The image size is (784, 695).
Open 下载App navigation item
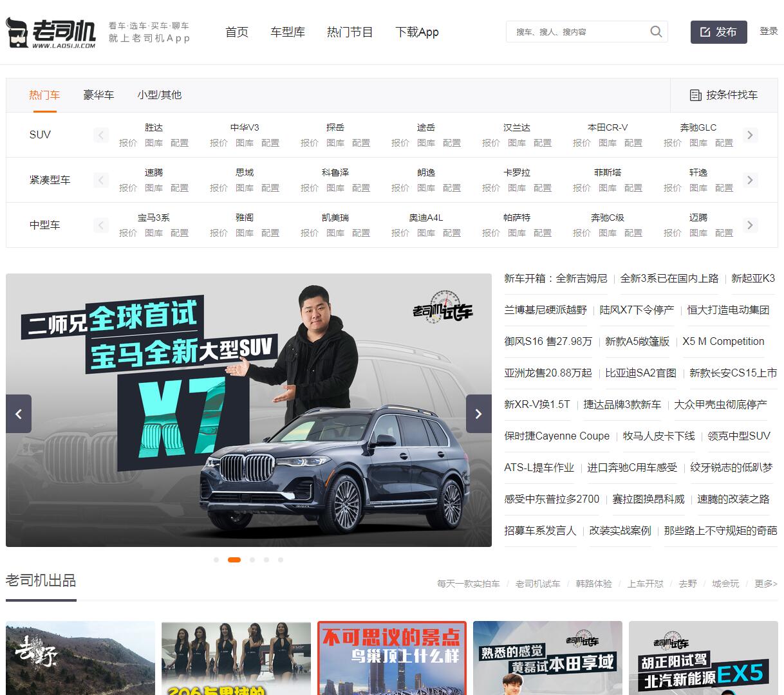click(417, 32)
